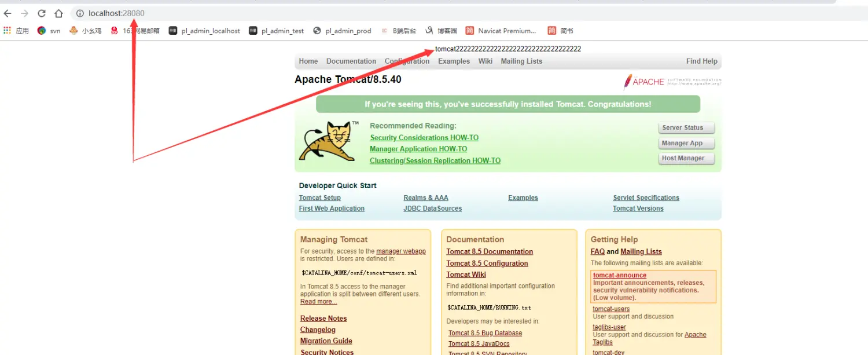Open the 应用 apps bookmark
The width and height of the screenshot is (868, 355).
click(16, 31)
